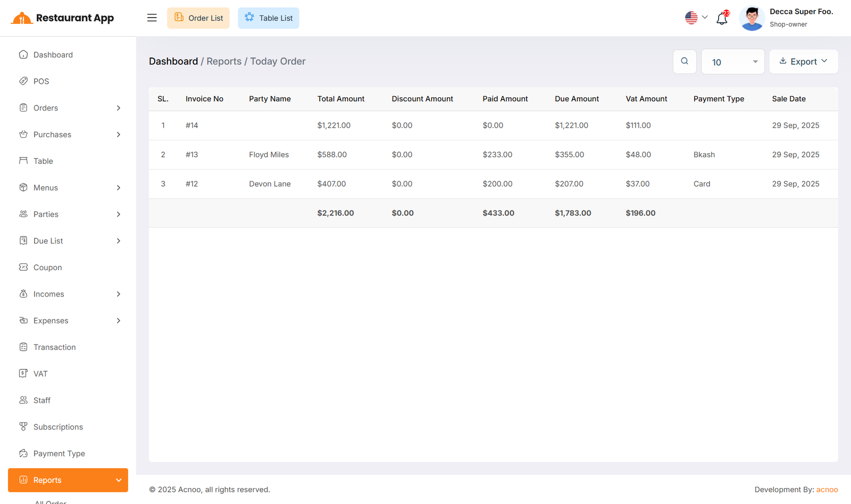Click the Orders clipboard icon

coord(23,107)
